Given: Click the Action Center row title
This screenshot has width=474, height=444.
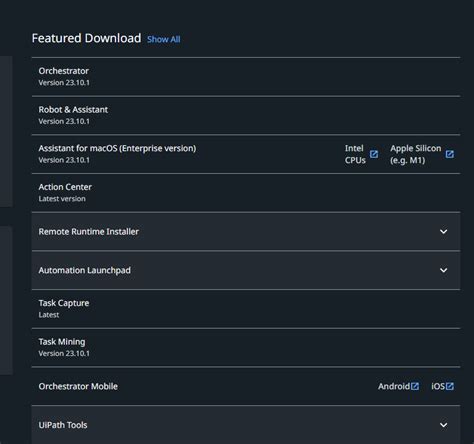Looking at the screenshot, I should (x=65, y=187).
